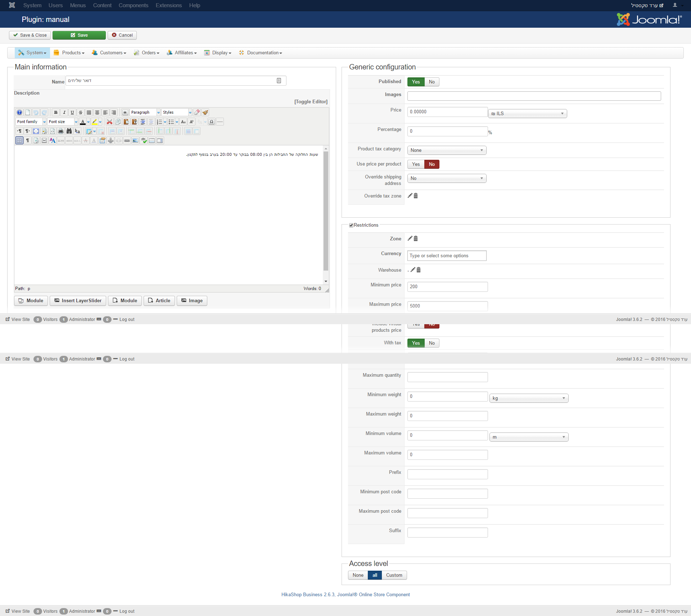Open the Extensions top menu
Image resolution: width=691 pixels, height=616 pixels.
(168, 5)
